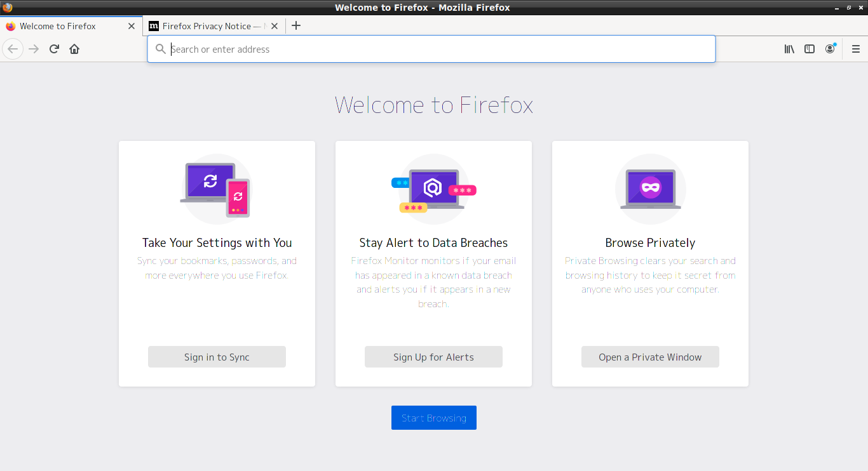The width and height of the screenshot is (868, 471).
Task: Click the 'Firefox Monitor monitors if your email' description
Action: click(433, 282)
